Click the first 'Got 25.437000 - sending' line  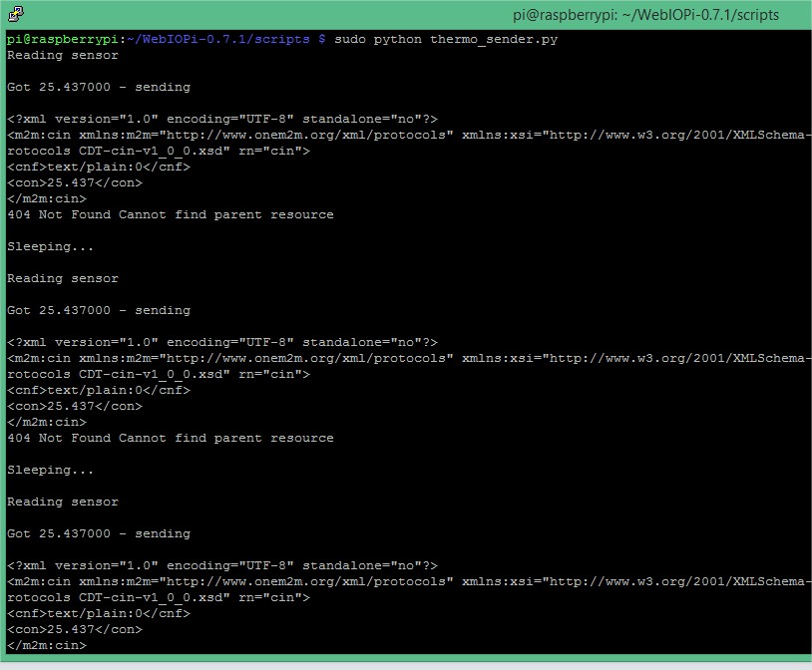click(x=99, y=87)
